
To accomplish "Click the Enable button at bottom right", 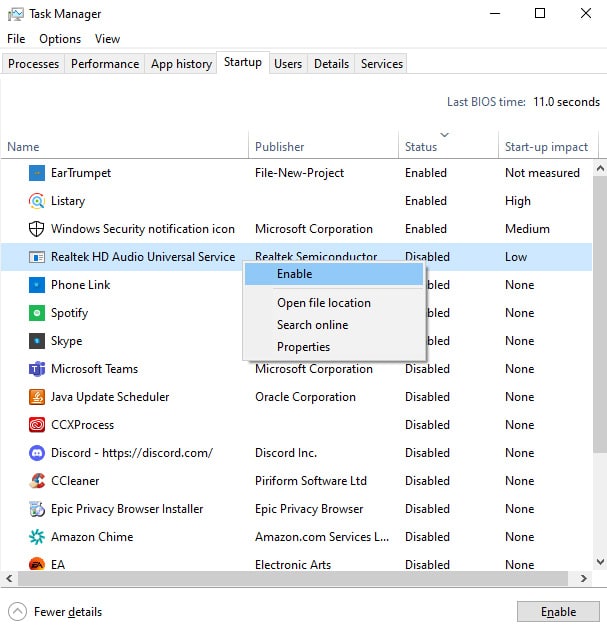I will (x=558, y=612).
